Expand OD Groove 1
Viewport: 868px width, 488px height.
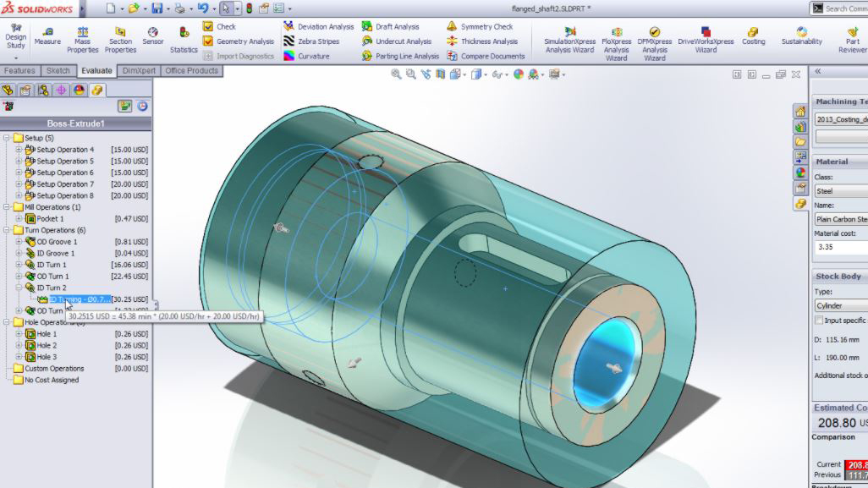point(19,242)
